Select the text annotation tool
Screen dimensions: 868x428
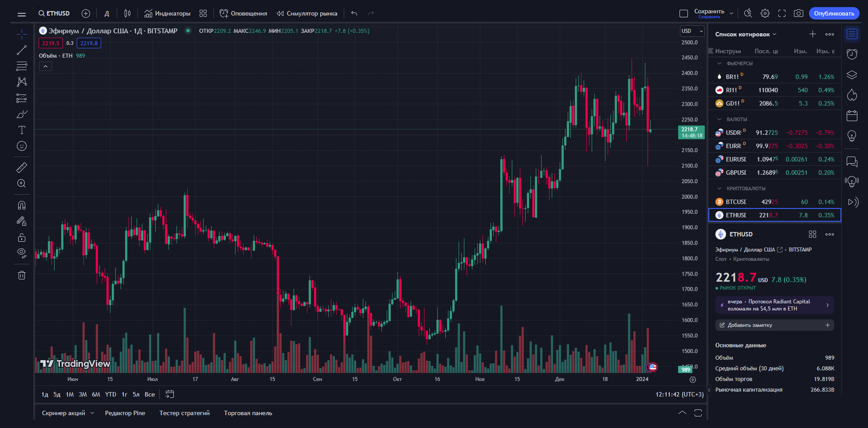pos(21,130)
